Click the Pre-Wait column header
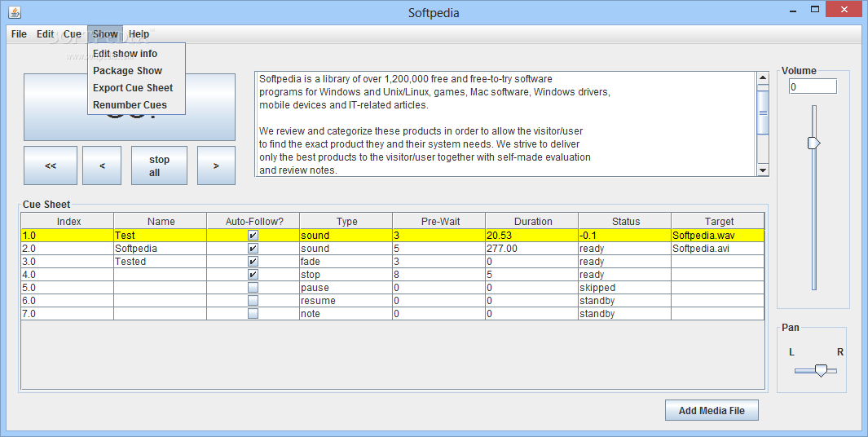The width and height of the screenshot is (868, 437). click(x=439, y=222)
